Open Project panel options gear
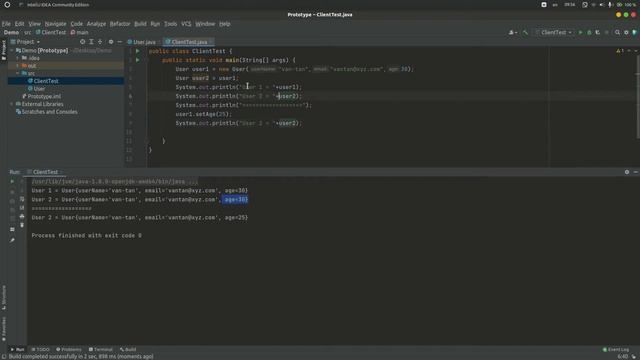Image resolution: width=640 pixels, height=360 pixels. click(111, 42)
